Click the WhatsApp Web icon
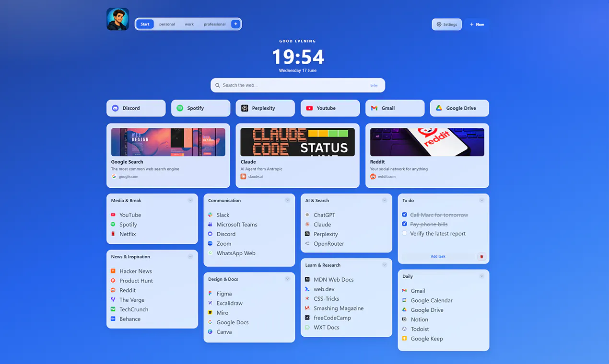The width and height of the screenshot is (609, 364). point(210,253)
